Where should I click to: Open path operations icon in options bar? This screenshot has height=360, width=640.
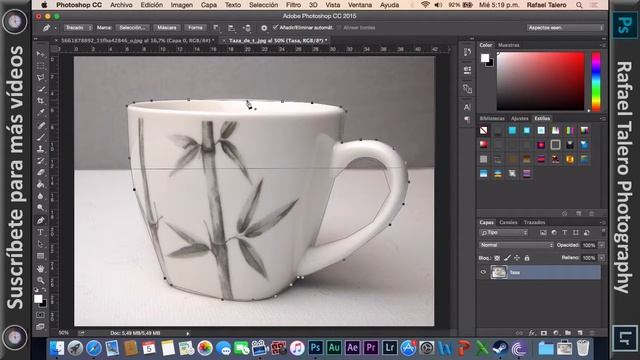[216, 28]
